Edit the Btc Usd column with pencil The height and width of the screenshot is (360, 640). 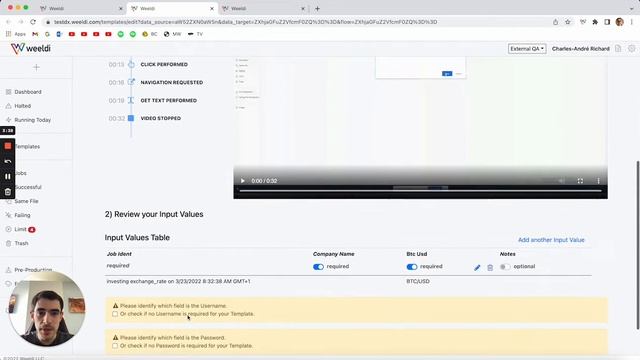pos(477,268)
